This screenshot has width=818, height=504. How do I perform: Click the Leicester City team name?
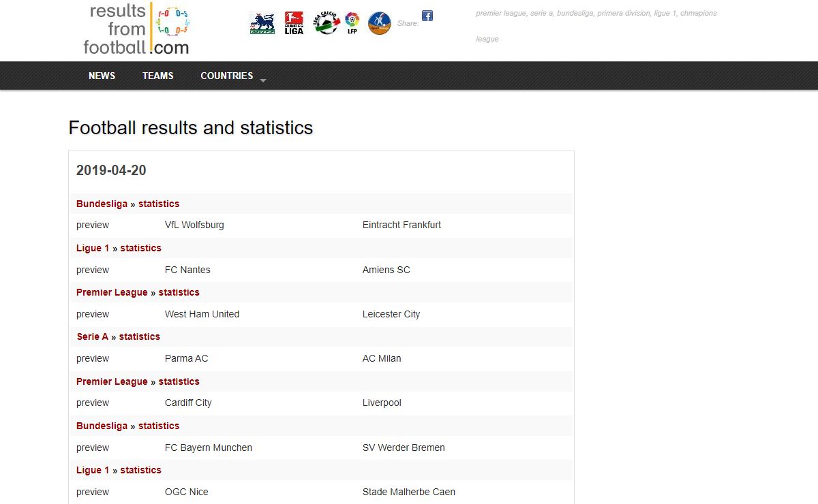click(391, 314)
